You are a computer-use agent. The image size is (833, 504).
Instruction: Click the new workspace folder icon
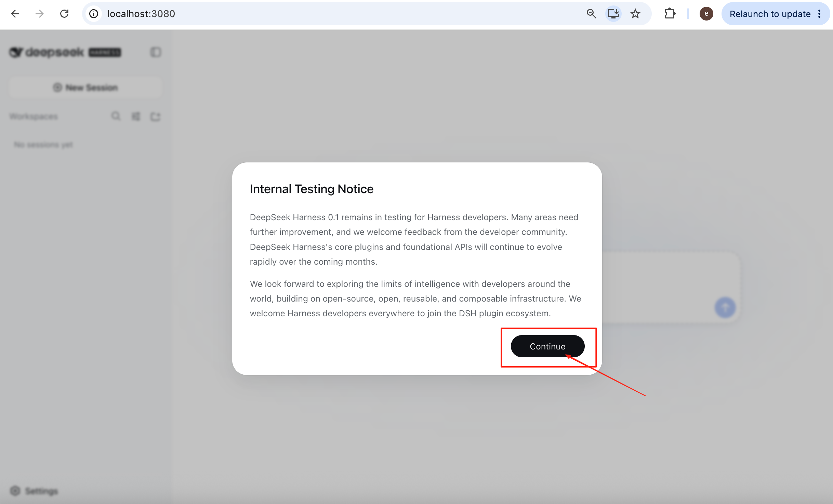(155, 117)
